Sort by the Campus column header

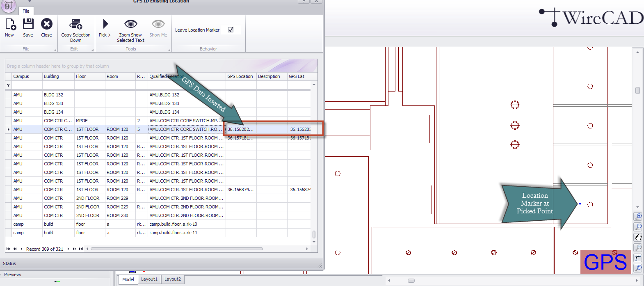27,76
